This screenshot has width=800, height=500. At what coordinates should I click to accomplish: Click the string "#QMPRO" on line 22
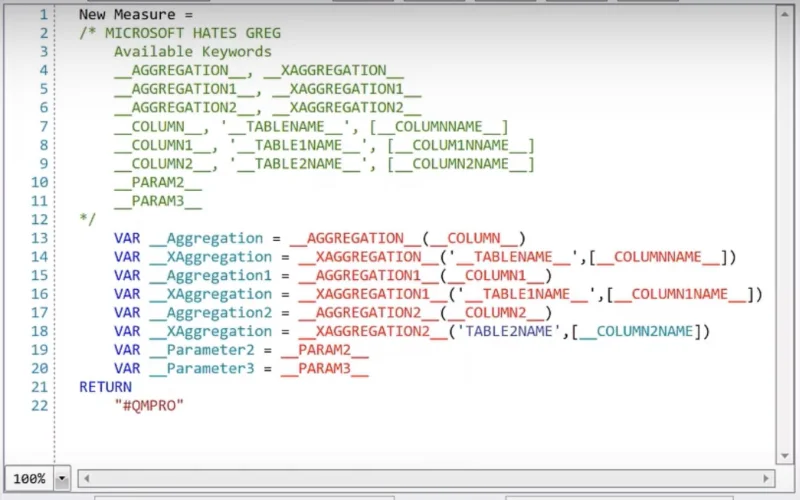coord(149,406)
